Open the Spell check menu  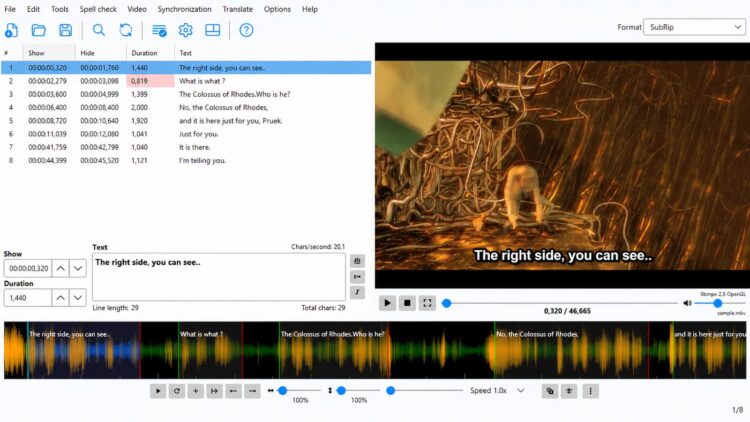98,9
